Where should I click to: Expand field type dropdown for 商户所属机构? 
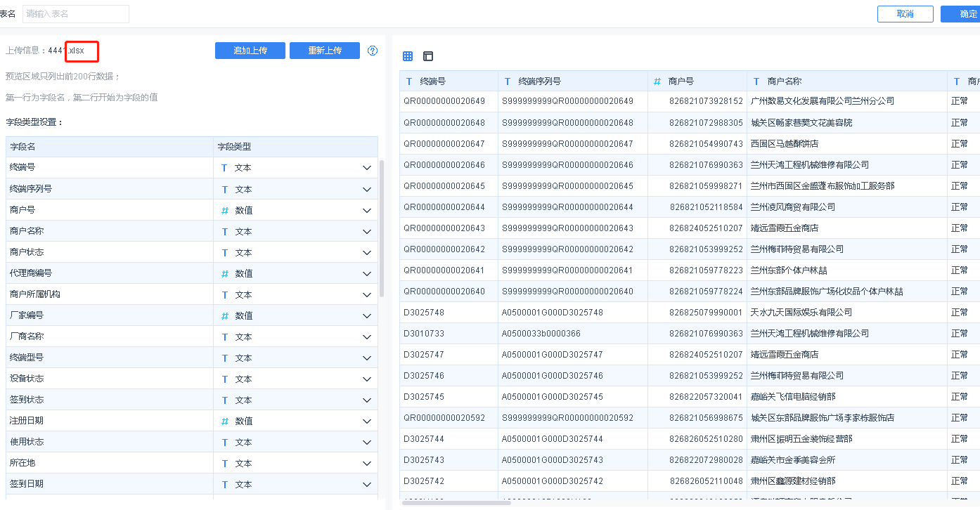(366, 294)
